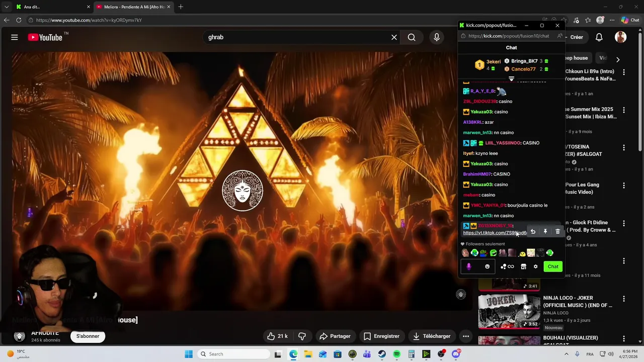
Task: Open Edge Copilot Chat button
Action: (630, 20)
